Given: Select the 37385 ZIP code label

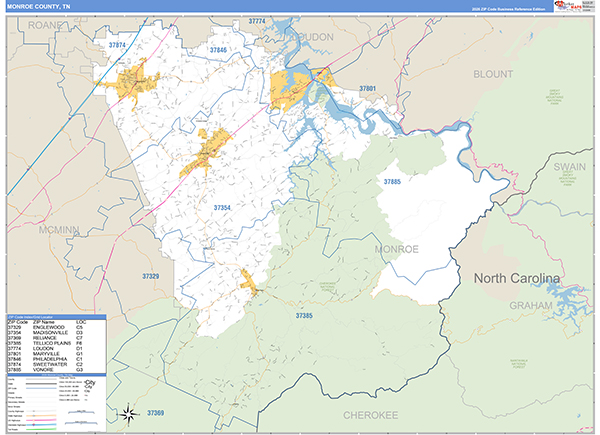Looking at the screenshot, I should [304, 316].
